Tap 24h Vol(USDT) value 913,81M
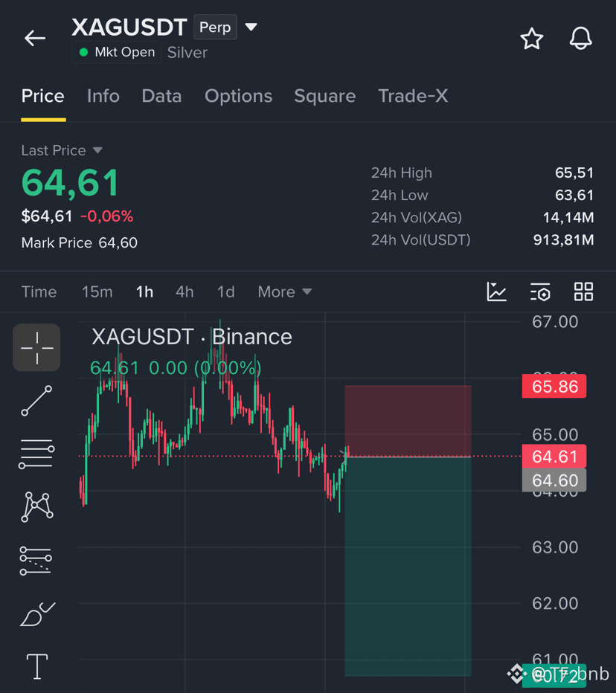 (563, 239)
